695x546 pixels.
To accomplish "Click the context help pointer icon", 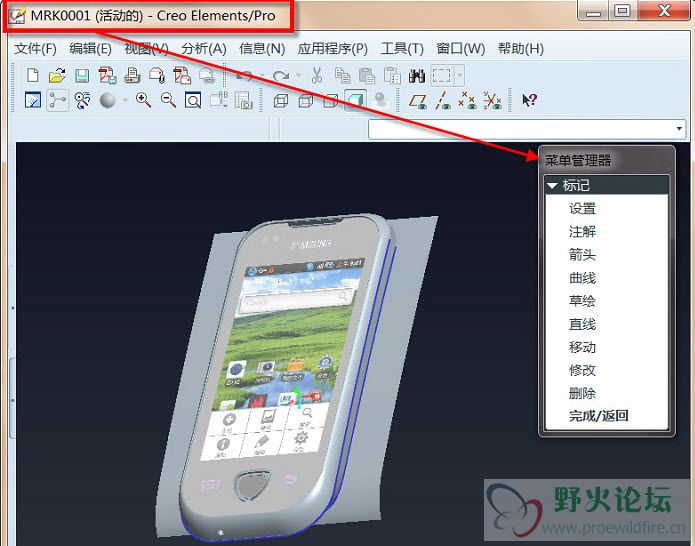I will tap(529, 100).
